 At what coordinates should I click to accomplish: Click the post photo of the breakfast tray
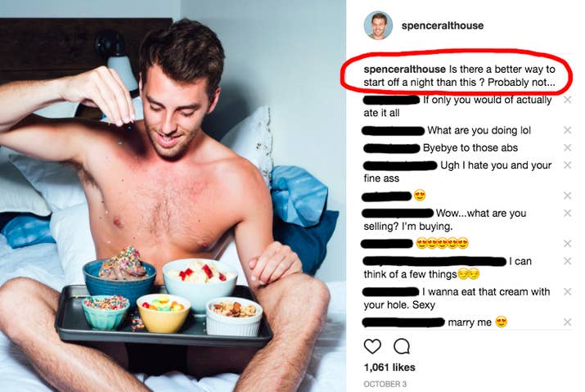[173, 196]
